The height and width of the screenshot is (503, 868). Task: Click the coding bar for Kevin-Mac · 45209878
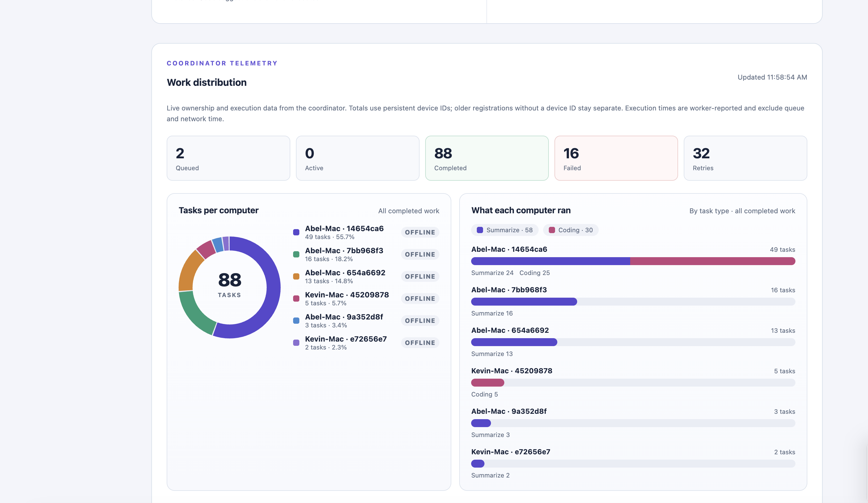[x=488, y=383]
